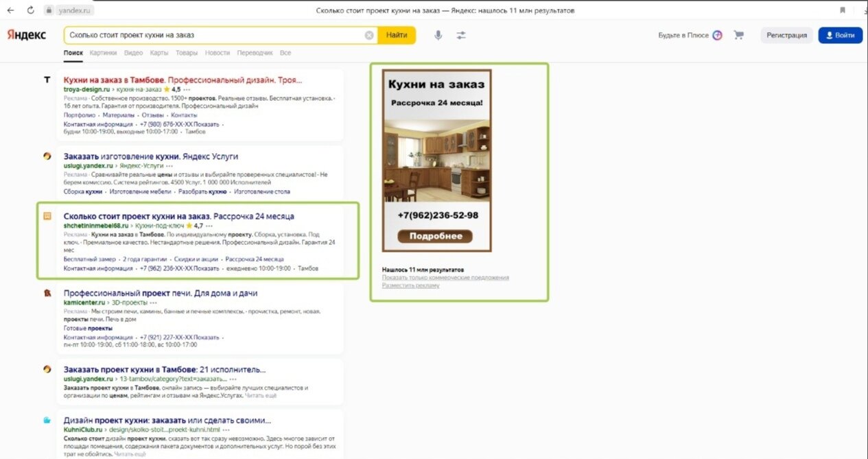
Task: Open three-dots menu for troya-design.ru result
Action: 187,89
